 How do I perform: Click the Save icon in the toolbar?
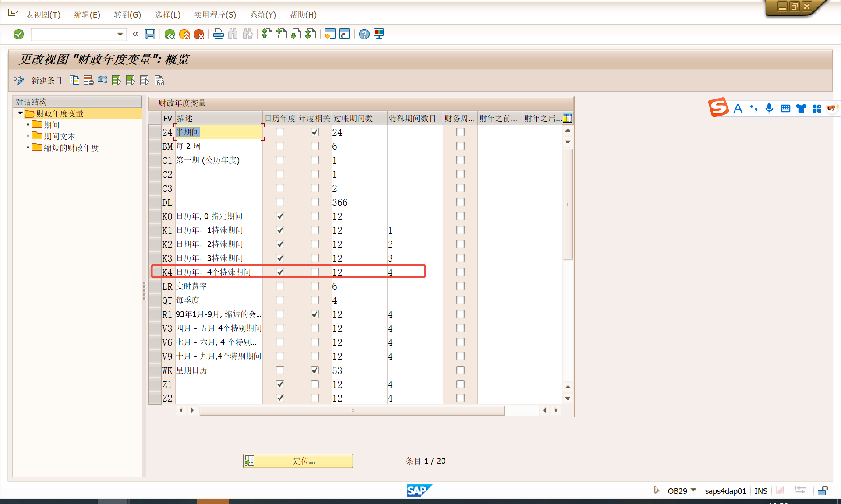(150, 34)
